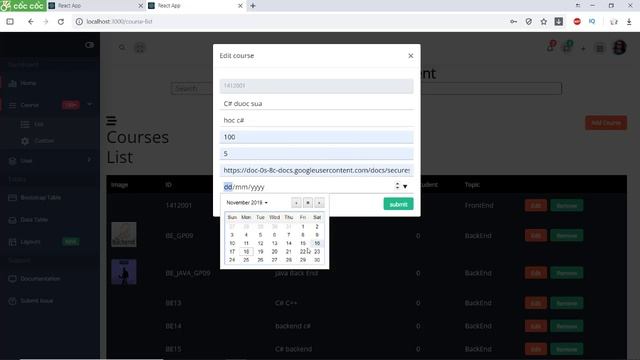Open the hamburger menu above Courses List
The height and width of the screenshot is (360, 640).
click(111, 120)
